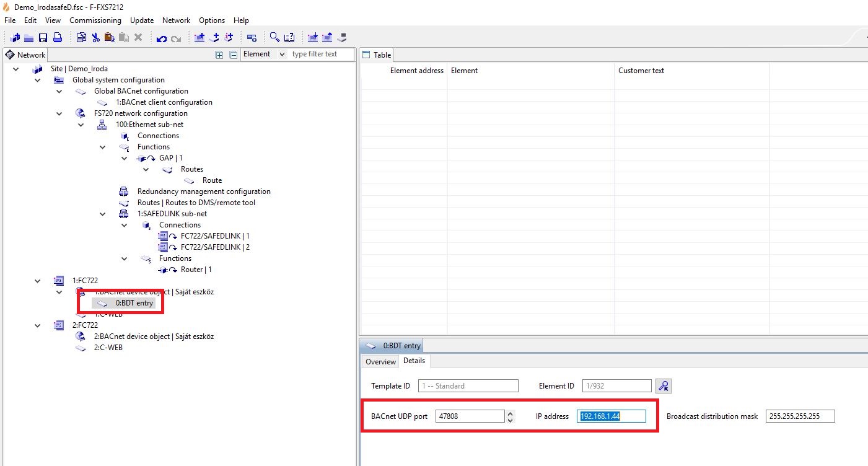Click the blue Undo arrow icon
The image size is (868, 466).
tap(162, 38)
